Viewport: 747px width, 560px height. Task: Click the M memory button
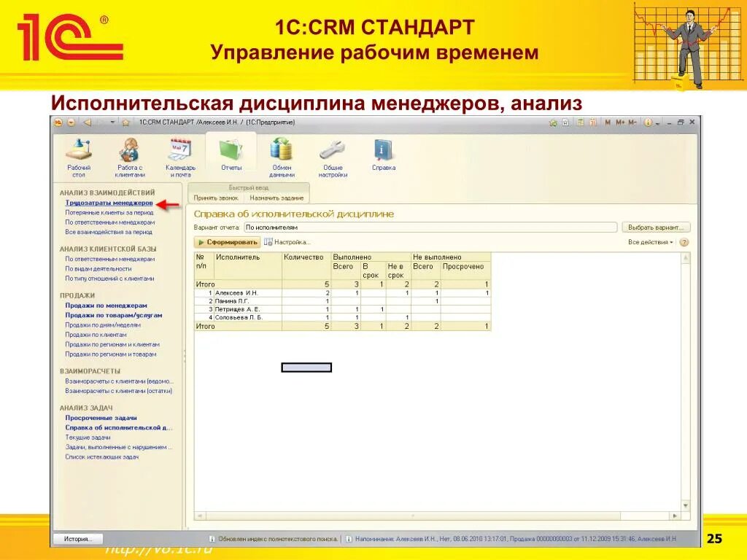coord(608,122)
